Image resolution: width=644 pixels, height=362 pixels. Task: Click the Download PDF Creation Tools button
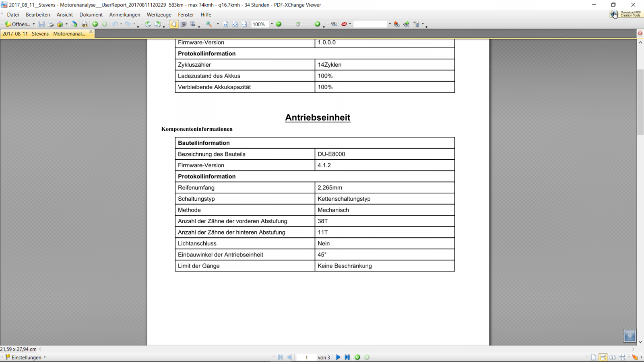626,14
